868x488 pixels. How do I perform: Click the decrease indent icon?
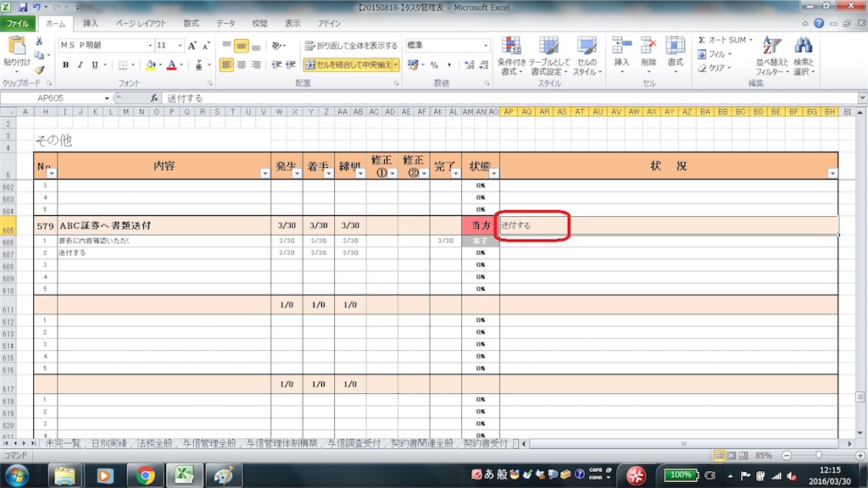click(276, 64)
